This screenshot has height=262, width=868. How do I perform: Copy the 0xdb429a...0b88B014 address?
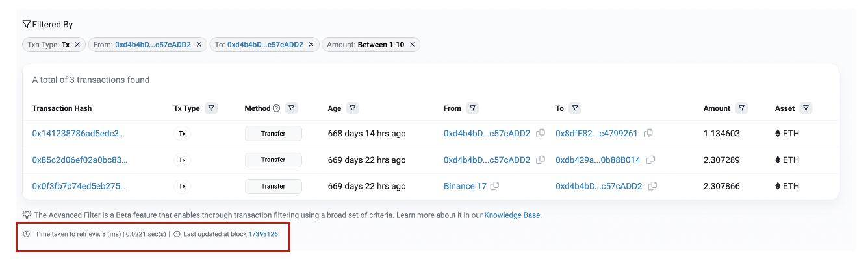point(651,160)
